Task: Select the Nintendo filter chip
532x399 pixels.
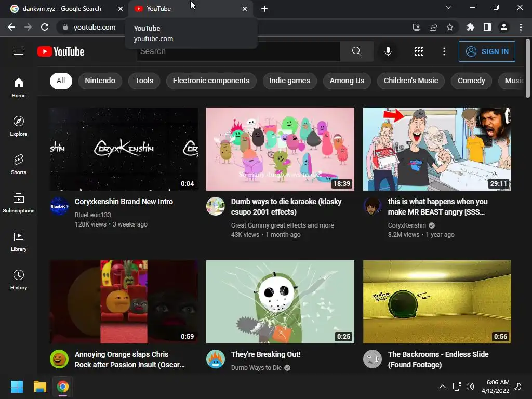Action: [100, 81]
